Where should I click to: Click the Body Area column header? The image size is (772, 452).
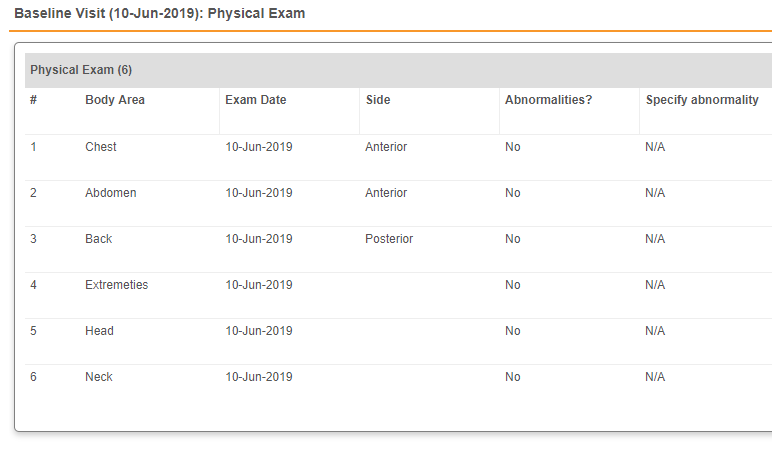(x=115, y=100)
